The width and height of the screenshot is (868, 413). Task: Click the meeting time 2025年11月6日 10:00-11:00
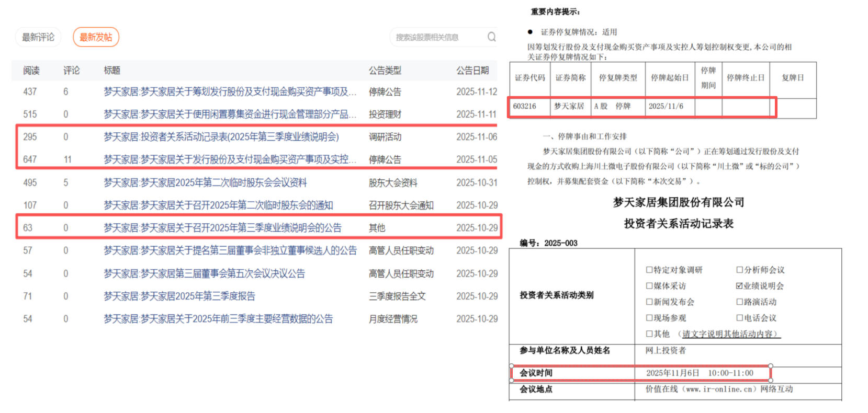coord(700,373)
